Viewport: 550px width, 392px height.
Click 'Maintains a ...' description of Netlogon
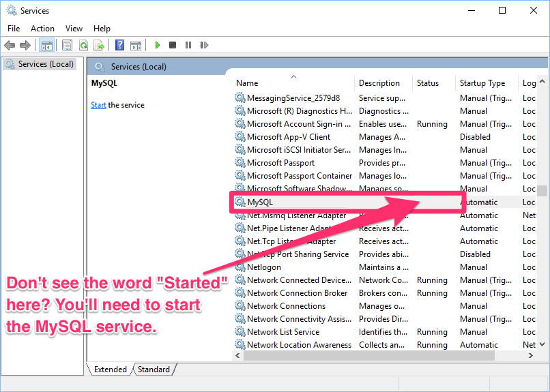tap(383, 267)
